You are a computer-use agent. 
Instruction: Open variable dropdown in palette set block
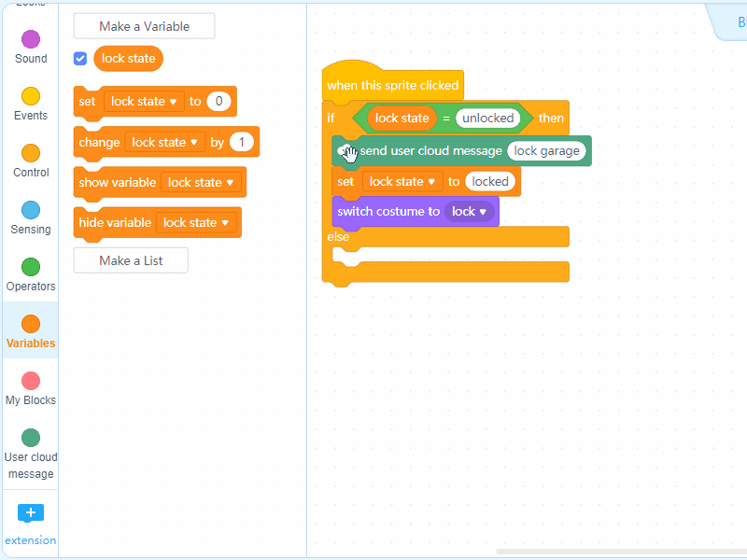coord(144,102)
